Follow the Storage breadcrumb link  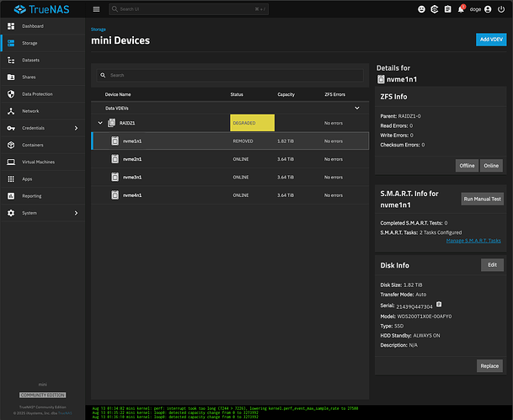point(99,29)
